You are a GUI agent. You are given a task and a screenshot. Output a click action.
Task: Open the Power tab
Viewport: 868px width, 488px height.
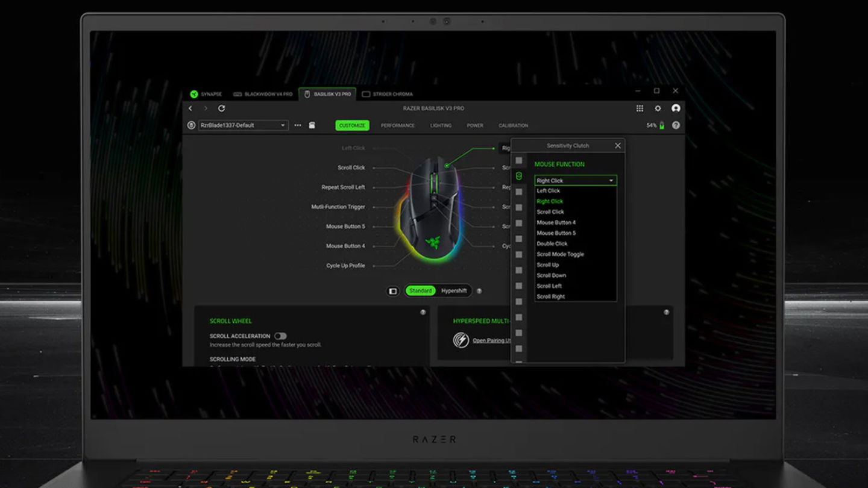pyautogui.click(x=475, y=125)
